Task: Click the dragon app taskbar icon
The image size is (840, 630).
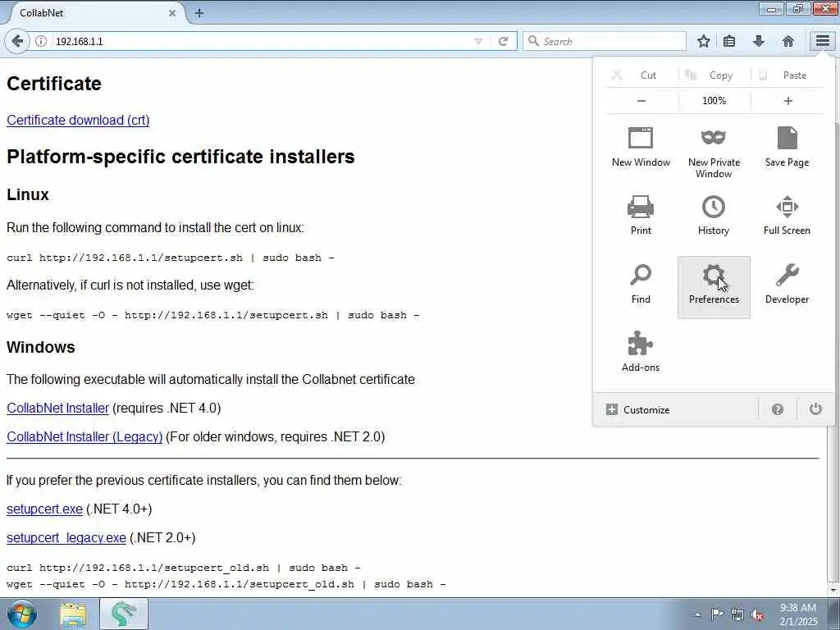Action: pyautogui.click(x=124, y=614)
